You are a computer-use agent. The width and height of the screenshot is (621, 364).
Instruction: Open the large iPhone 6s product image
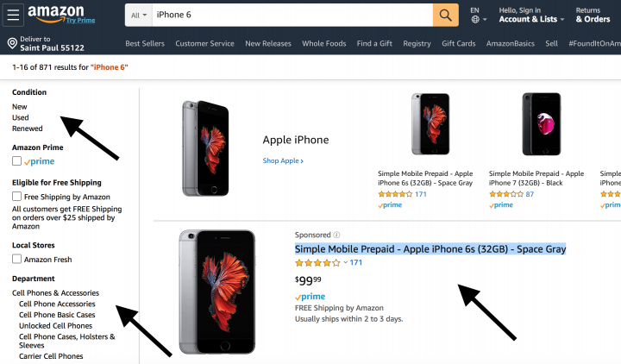tap(217, 292)
